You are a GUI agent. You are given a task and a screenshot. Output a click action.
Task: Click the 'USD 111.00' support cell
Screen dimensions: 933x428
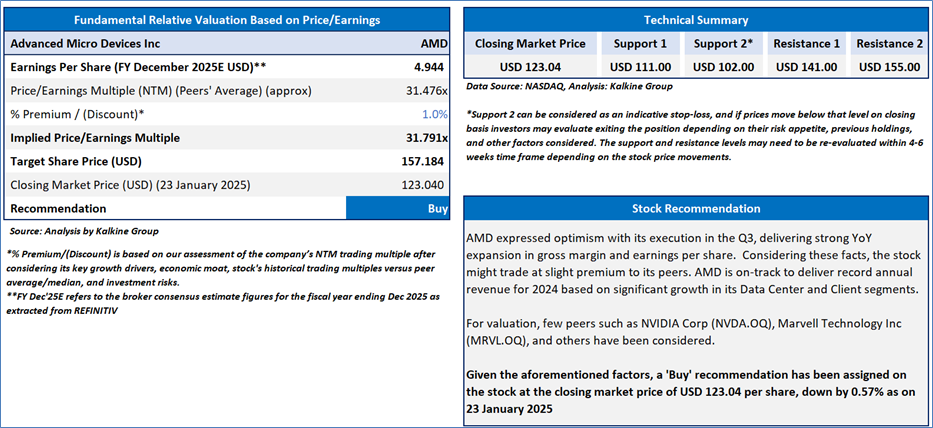click(x=640, y=67)
